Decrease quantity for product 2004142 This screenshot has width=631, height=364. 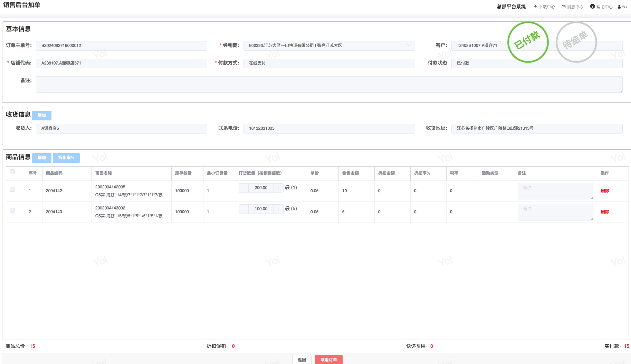click(x=243, y=188)
